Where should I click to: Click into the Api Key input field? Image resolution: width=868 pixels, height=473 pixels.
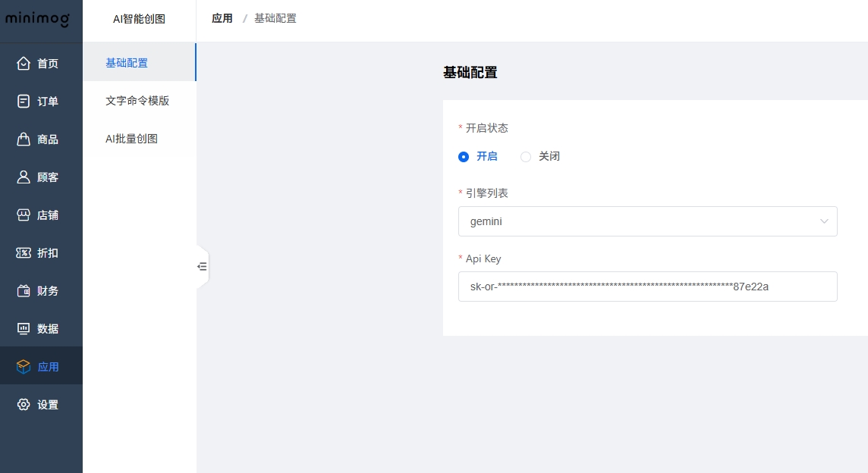click(x=646, y=287)
